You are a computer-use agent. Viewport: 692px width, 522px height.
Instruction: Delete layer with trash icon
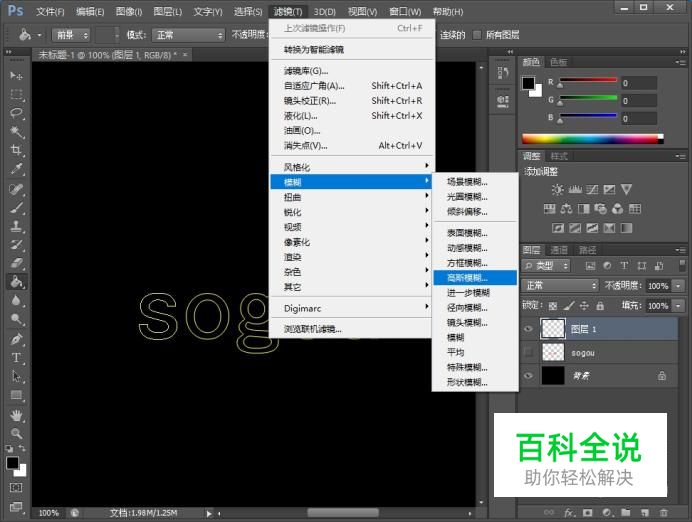point(663,512)
